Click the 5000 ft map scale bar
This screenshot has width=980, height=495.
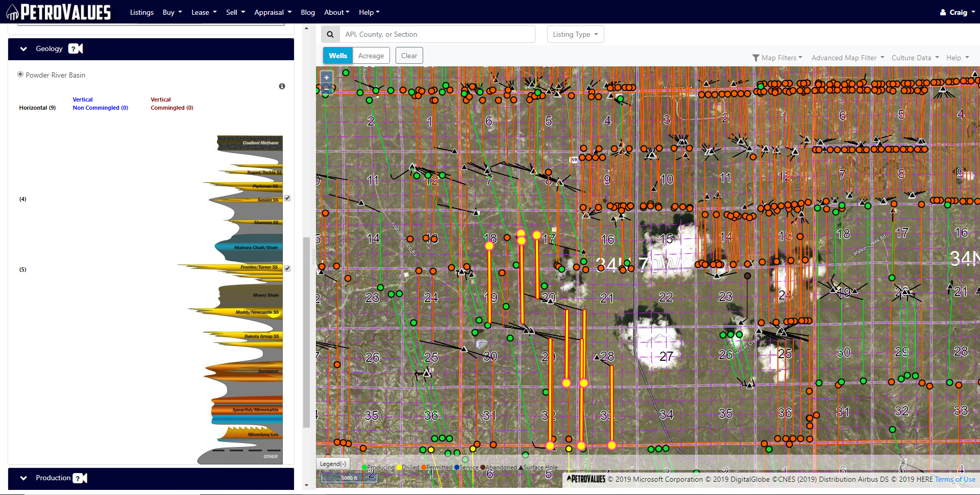point(349,478)
